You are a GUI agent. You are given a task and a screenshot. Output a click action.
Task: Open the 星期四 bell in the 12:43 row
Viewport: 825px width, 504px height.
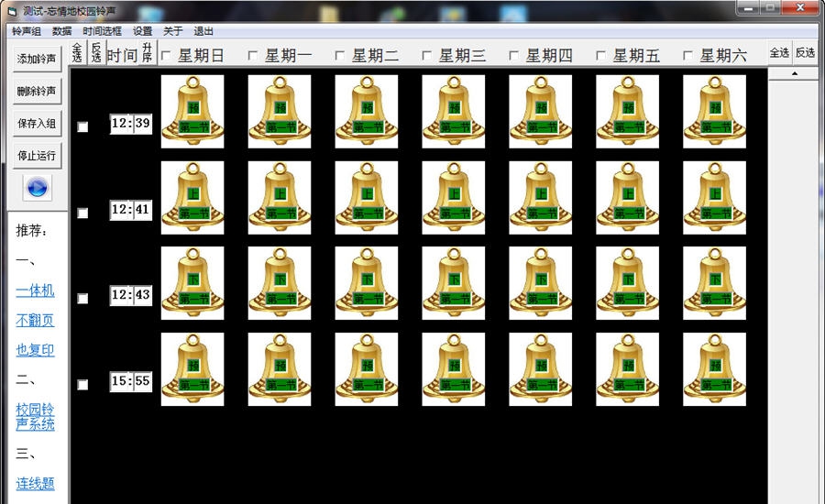point(540,283)
